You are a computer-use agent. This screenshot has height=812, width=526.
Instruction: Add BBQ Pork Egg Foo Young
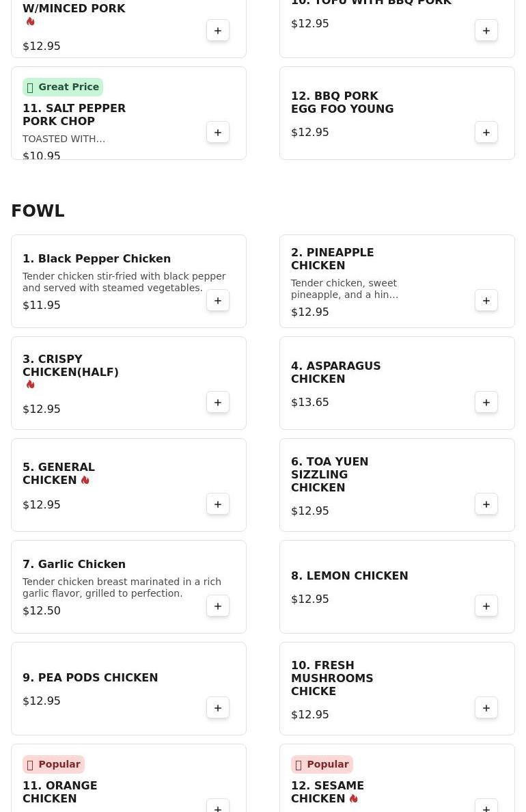click(486, 133)
